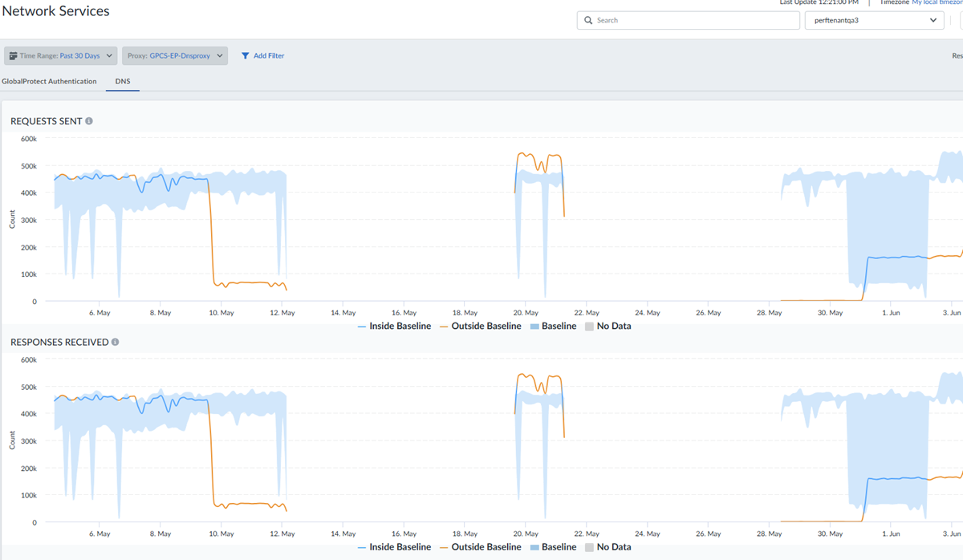Expand the Proxy GPCS-EP-Dnsproxy dropdown

175,56
